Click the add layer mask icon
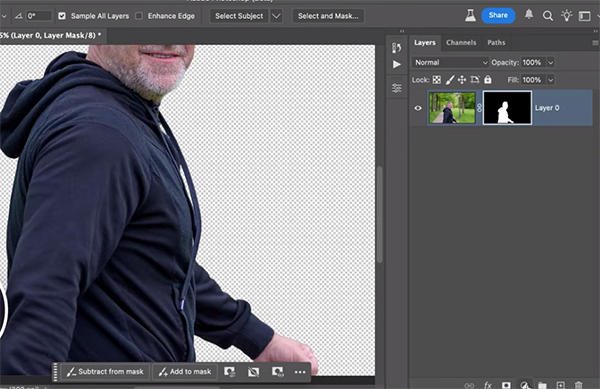The image size is (600, 389). tap(506, 385)
